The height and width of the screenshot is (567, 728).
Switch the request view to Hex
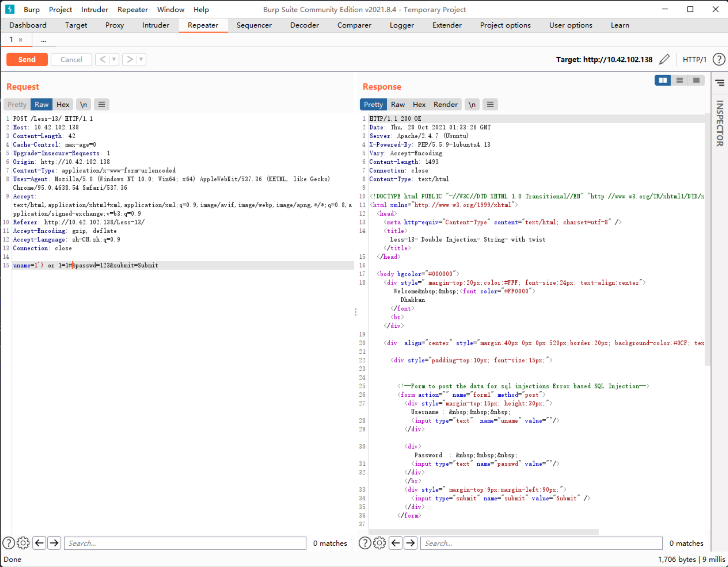[x=63, y=105]
